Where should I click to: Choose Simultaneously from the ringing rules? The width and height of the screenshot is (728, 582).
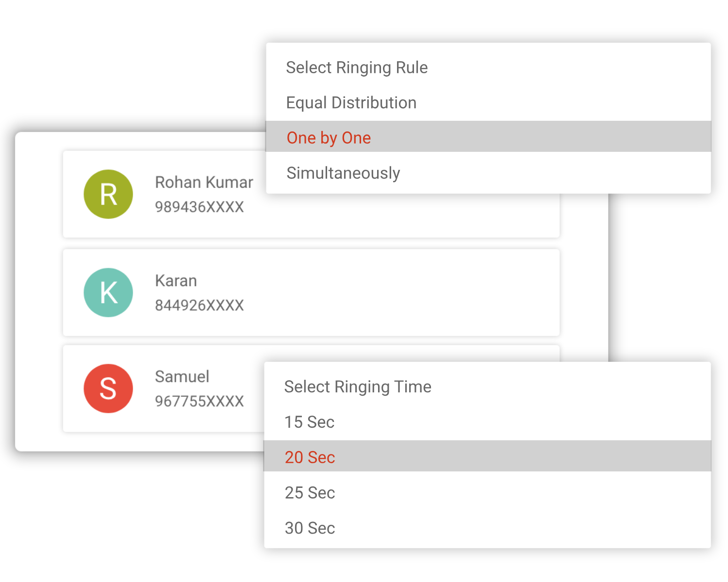(x=343, y=173)
